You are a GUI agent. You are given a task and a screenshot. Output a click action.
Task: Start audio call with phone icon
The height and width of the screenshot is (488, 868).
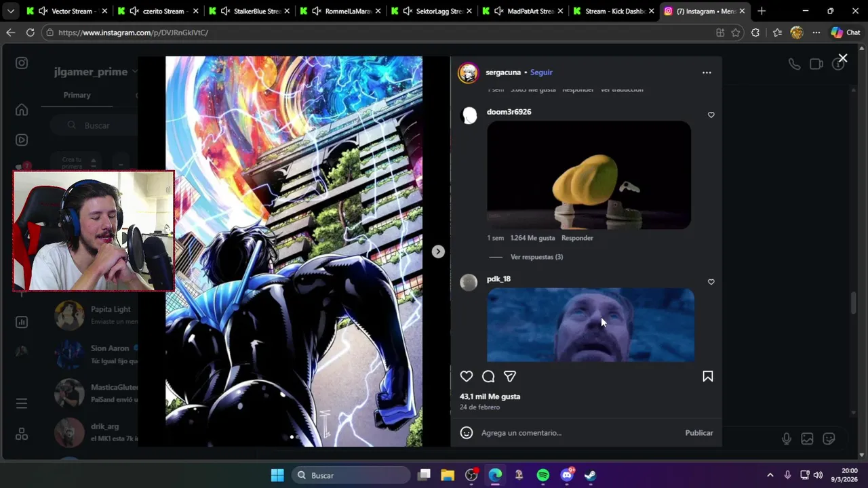pos(794,64)
